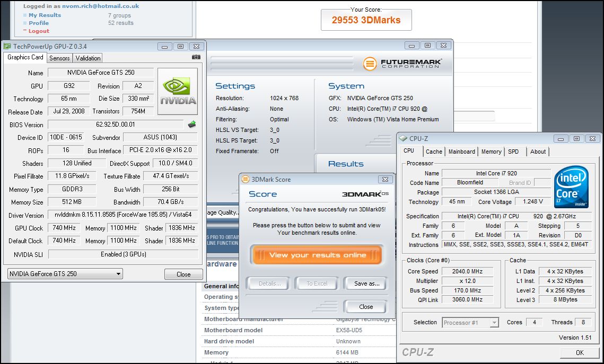Click 'PCI-E 2.0 x16 @ x16 2.0' value
604x364 pixels.
pos(161,150)
